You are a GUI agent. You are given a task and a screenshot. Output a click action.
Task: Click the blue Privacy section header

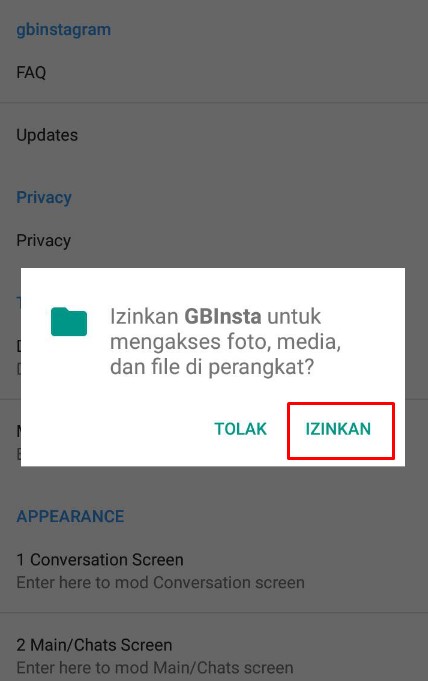[x=44, y=198]
